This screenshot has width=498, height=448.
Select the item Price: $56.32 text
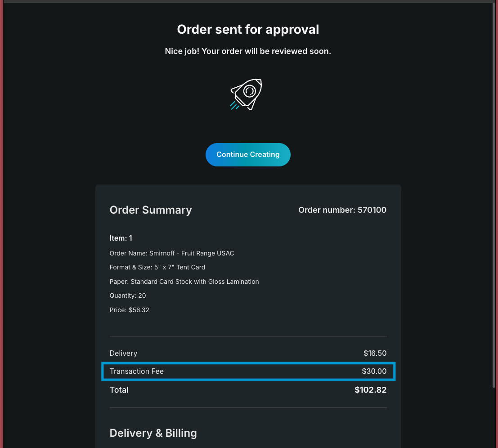[129, 309]
